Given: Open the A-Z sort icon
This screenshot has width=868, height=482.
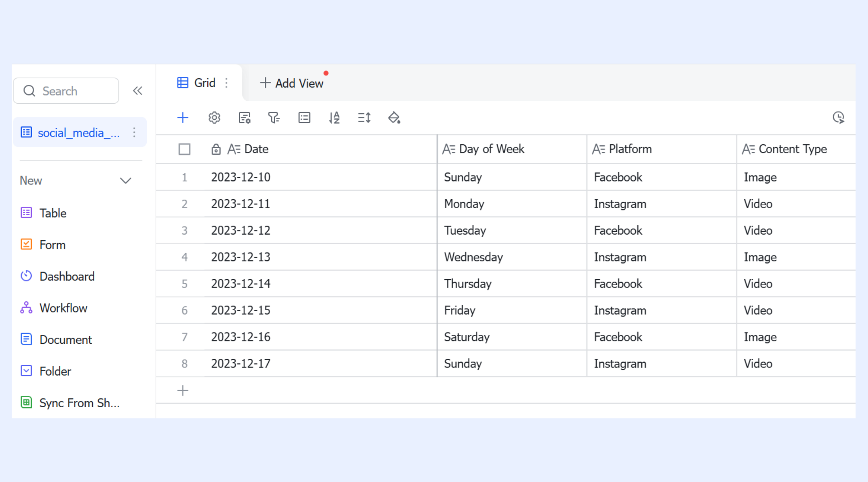Looking at the screenshot, I should pos(334,118).
